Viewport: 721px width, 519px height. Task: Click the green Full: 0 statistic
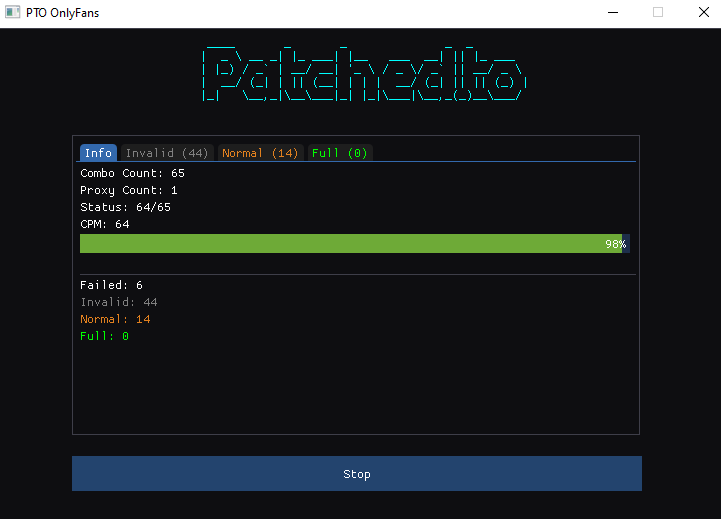click(x=104, y=336)
